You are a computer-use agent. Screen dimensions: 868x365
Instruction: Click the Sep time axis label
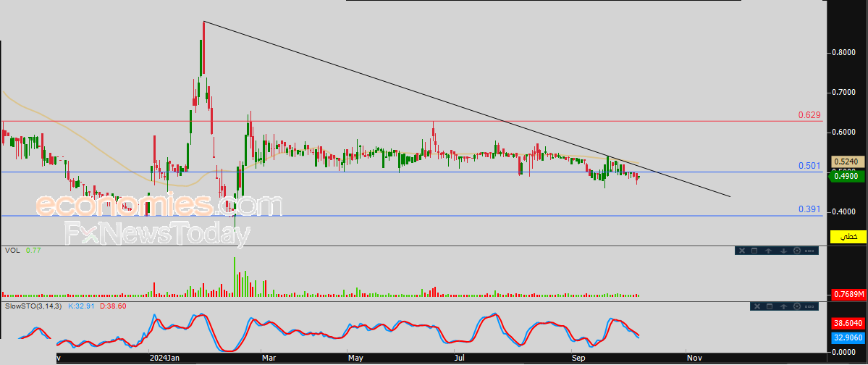click(578, 358)
